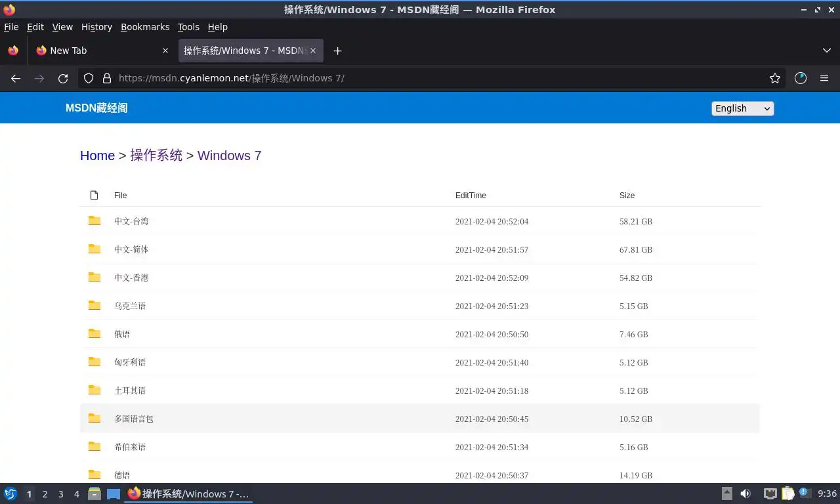Click size value 67.81 GB
Image resolution: width=840 pixels, height=504 pixels.
click(x=636, y=249)
